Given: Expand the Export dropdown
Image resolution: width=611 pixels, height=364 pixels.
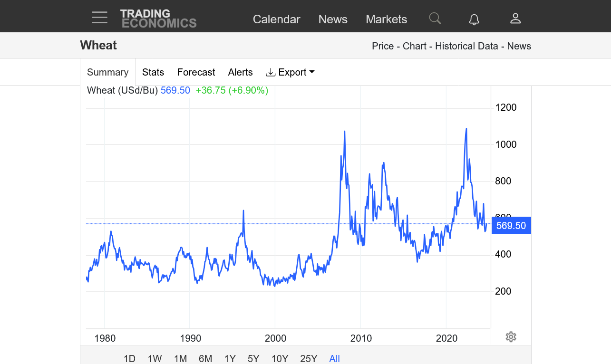Looking at the screenshot, I should click(x=290, y=72).
